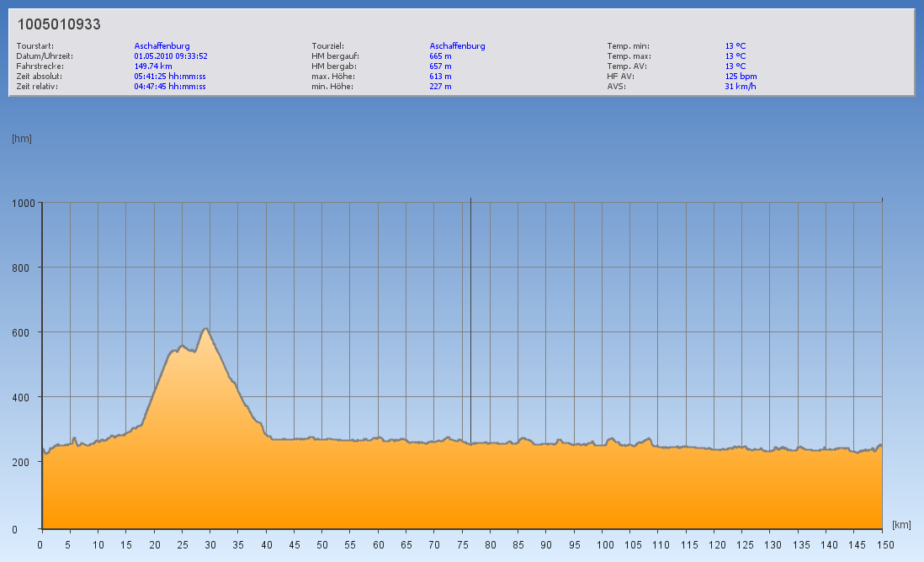
Task: Click the highest peak of the elevation profile
Action: [205, 329]
